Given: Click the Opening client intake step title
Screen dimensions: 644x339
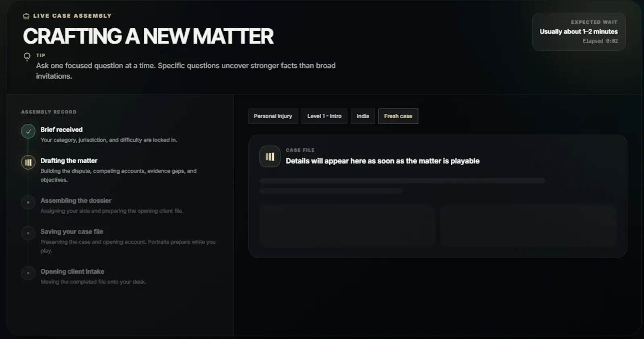Looking at the screenshot, I should click(72, 271).
